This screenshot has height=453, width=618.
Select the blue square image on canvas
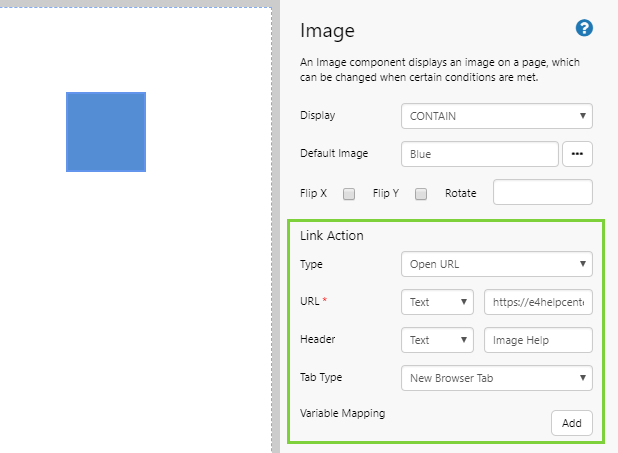click(106, 132)
